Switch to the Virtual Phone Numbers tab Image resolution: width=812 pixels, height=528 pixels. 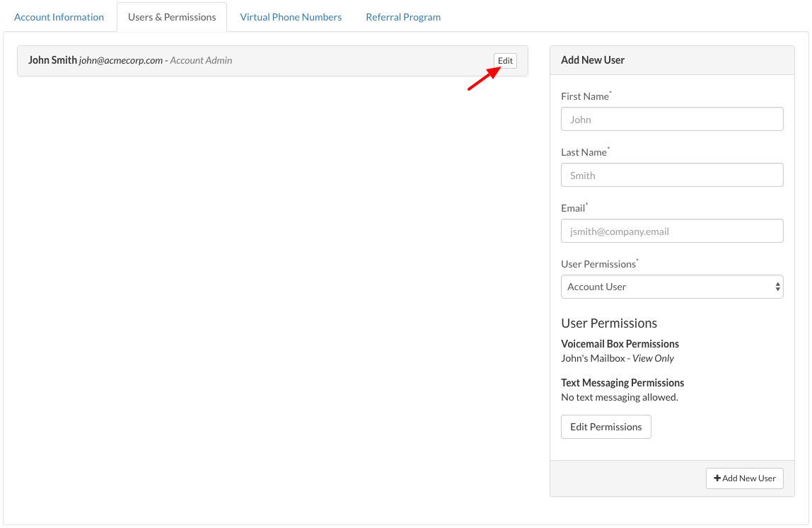point(291,17)
